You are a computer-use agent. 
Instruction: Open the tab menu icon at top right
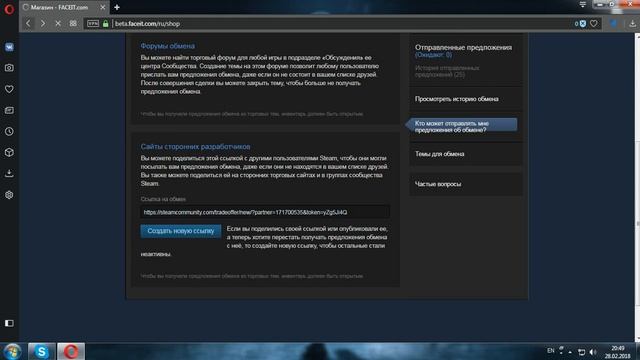coord(582,4)
